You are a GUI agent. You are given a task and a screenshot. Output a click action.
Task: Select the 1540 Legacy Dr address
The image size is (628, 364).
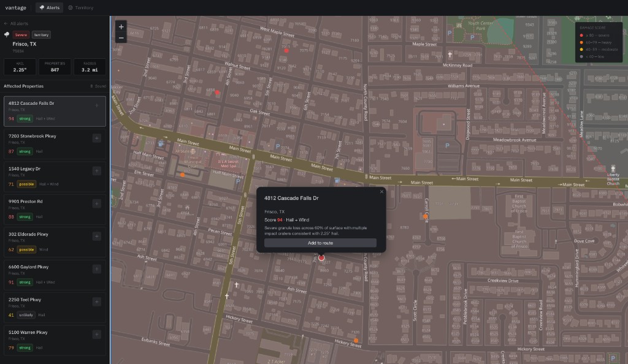point(25,169)
